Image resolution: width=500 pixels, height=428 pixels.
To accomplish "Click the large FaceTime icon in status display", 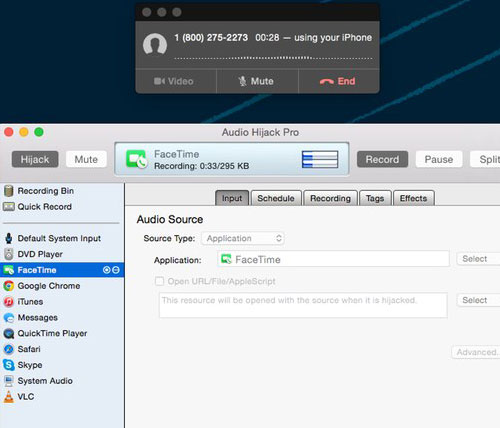I will click(137, 159).
